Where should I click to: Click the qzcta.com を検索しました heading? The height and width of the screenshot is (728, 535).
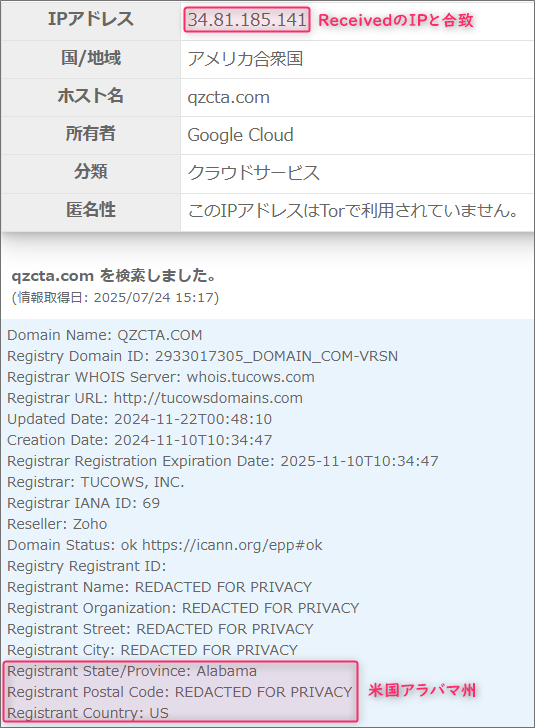coord(114,276)
